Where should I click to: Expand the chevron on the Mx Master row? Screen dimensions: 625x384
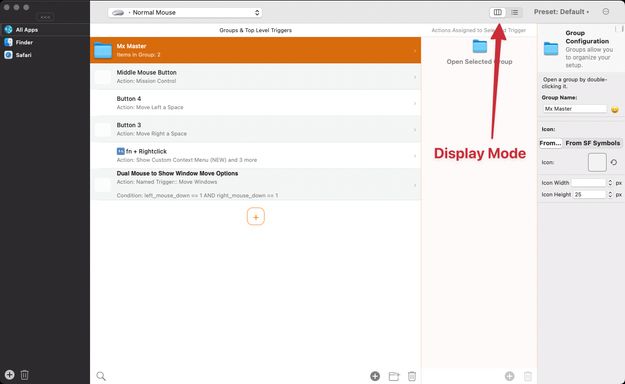tap(415, 51)
